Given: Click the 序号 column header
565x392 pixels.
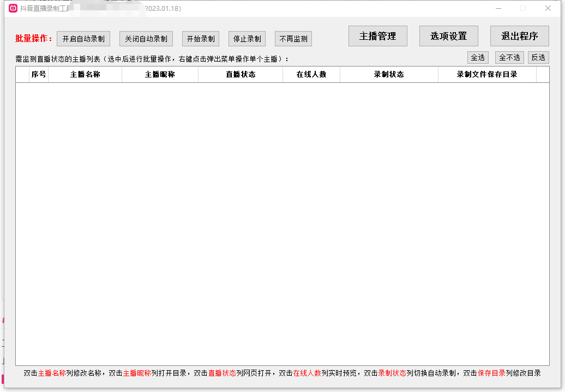Looking at the screenshot, I should click(x=39, y=74).
